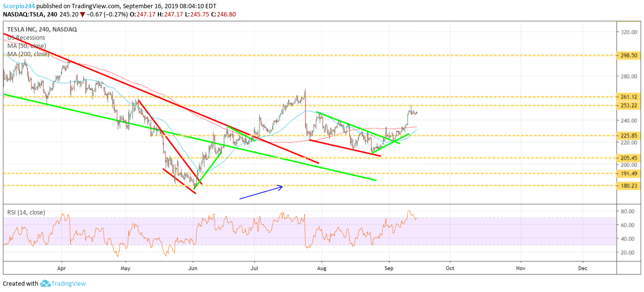Select the MA (200, close) indicator label
Viewport: 644px width, 292px height.
(28, 54)
